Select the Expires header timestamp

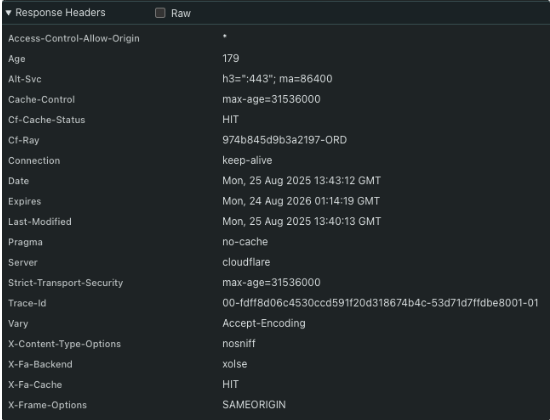(301, 201)
